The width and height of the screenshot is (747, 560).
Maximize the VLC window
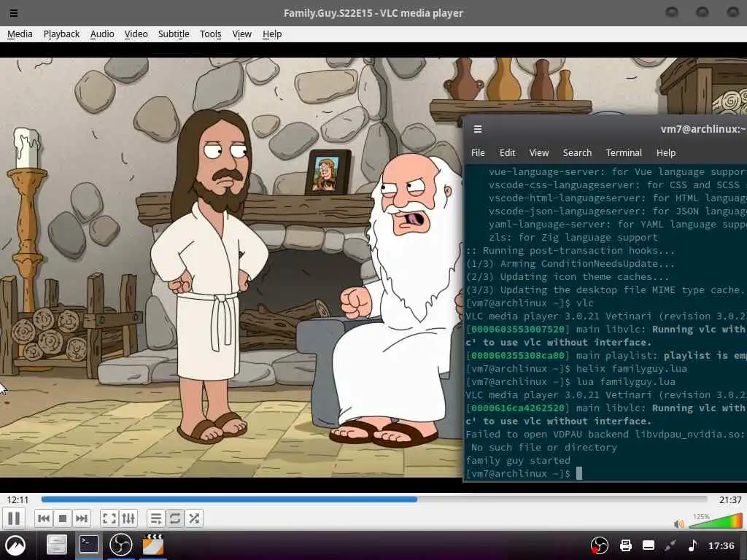tap(703, 12)
